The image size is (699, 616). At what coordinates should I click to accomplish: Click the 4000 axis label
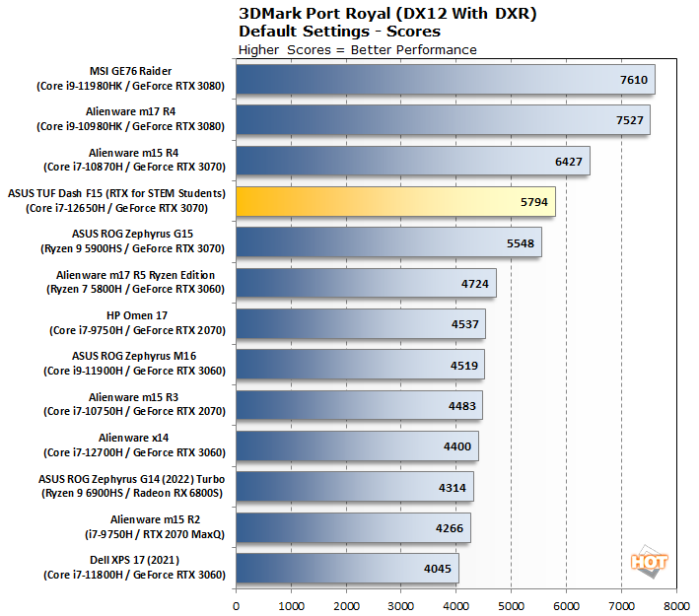(456, 606)
